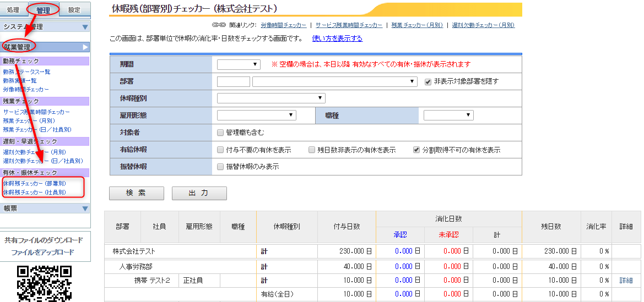The width and height of the screenshot is (644, 302).
Task: Click the 消化率 column header
Action: [597, 227]
